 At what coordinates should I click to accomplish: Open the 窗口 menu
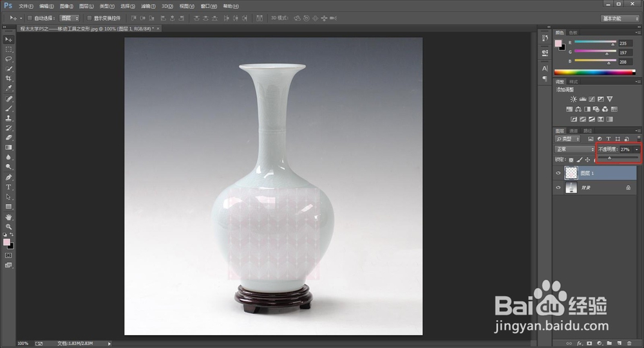point(209,6)
